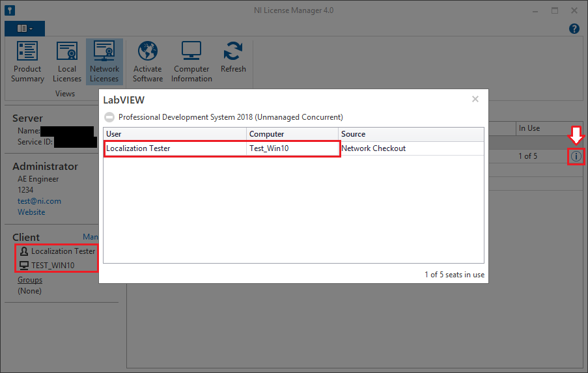The width and height of the screenshot is (588, 373).
Task: Click the NI License Manager key icon
Action: (10, 10)
